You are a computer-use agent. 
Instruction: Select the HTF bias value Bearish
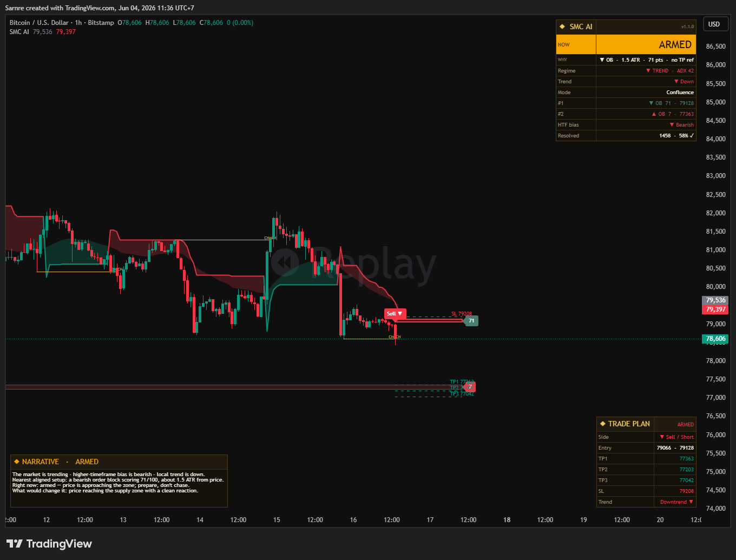tap(681, 125)
